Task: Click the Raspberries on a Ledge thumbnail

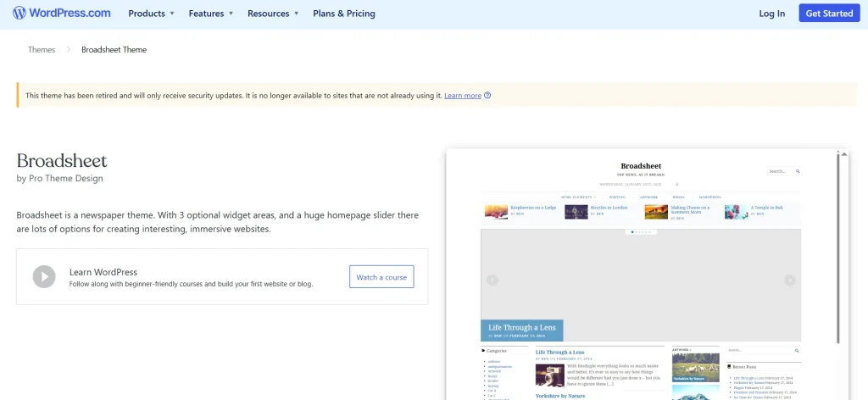Action: [496, 211]
